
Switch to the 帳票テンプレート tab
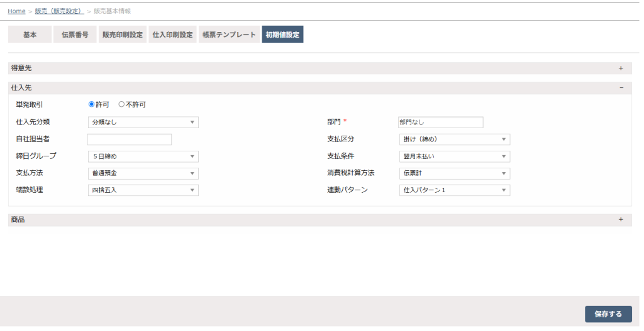click(x=229, y=35)
